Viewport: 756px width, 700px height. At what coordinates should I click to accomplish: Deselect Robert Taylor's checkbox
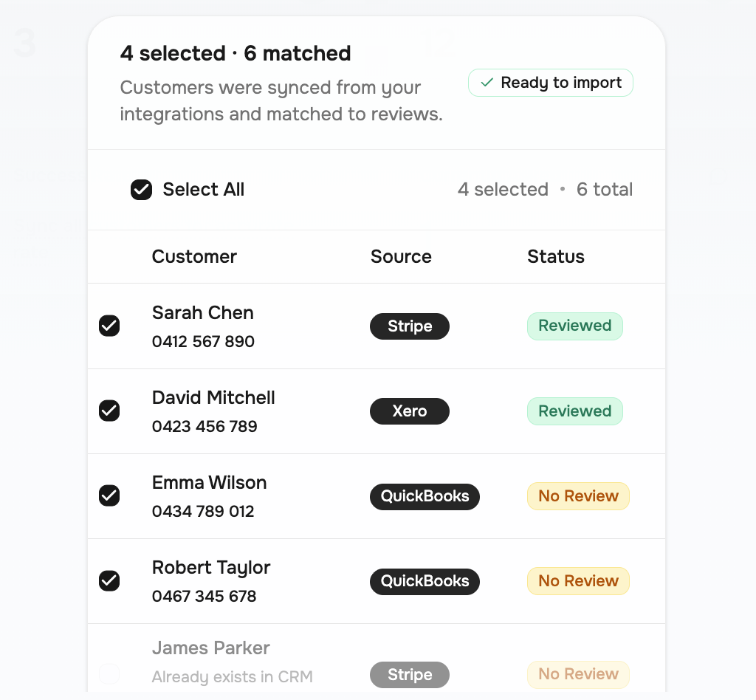pyautogui.click(x=109, y=581)
